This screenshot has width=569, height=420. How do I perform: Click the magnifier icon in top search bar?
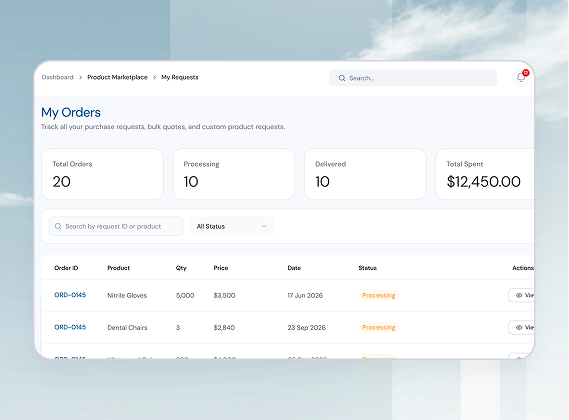342,78
